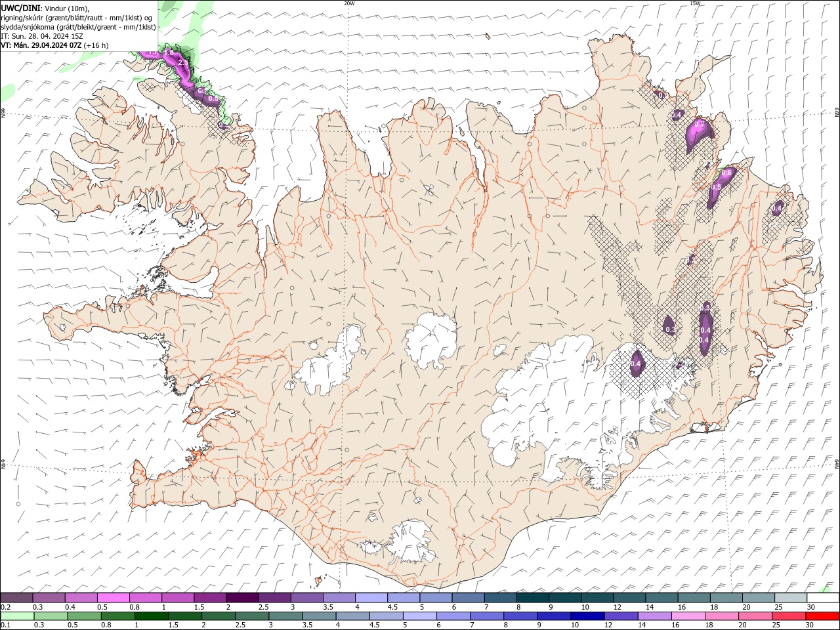Select the dark teal snow-scale swatch labeled 8
Image resolution: width=840 pixels, height=630 pixels.
(x=533, y=598)
